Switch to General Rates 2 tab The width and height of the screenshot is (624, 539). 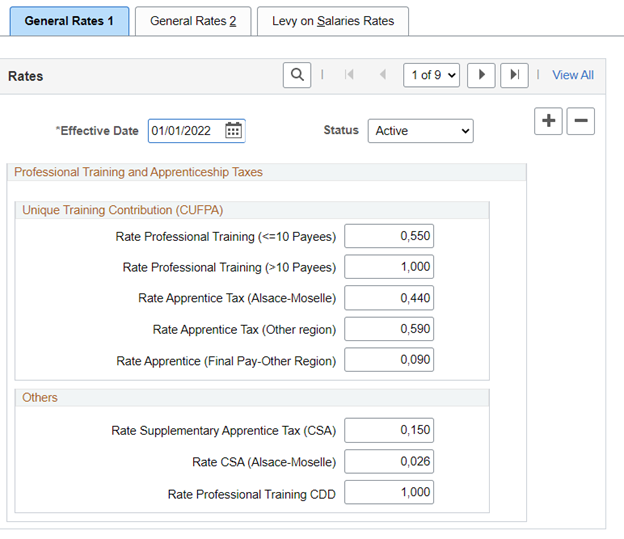(193, 21)
